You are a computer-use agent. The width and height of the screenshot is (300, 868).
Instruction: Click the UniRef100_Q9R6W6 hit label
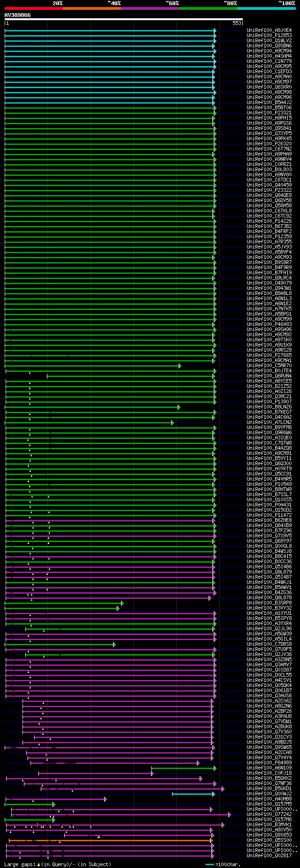pyautogui.click(x=269, y=433)
